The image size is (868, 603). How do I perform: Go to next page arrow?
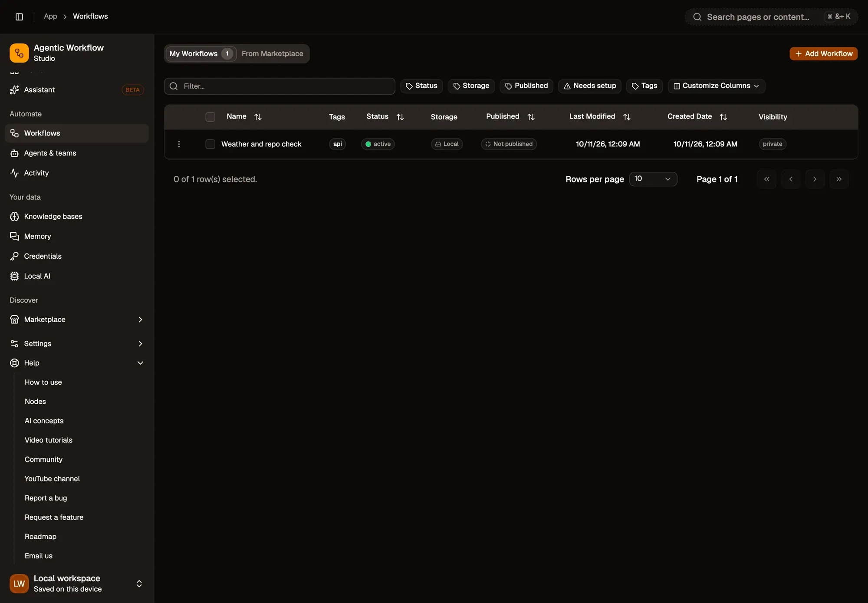click(815, 179)
